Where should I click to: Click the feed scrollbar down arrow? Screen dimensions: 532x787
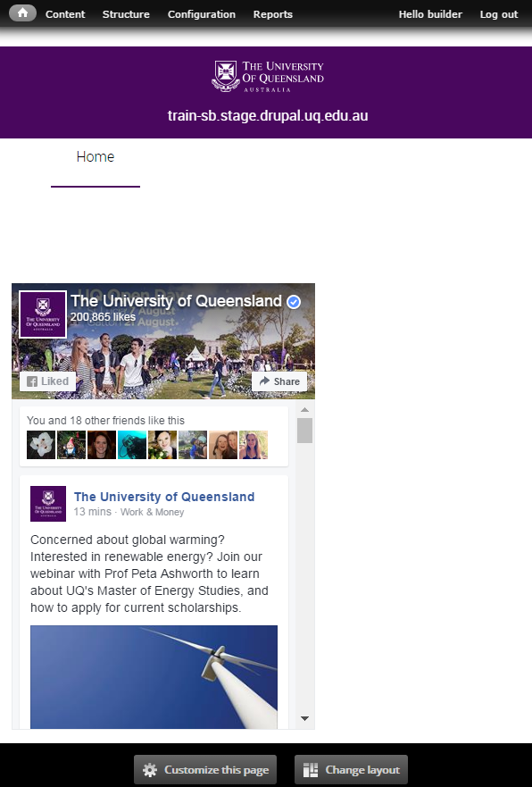pos(304,718)
